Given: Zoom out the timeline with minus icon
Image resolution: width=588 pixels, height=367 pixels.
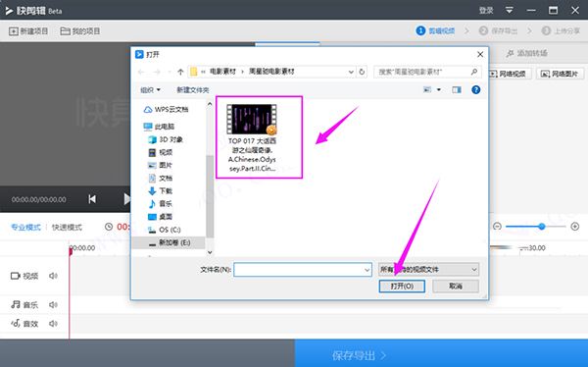Looking at the screenshot, I should coord(497,226).
